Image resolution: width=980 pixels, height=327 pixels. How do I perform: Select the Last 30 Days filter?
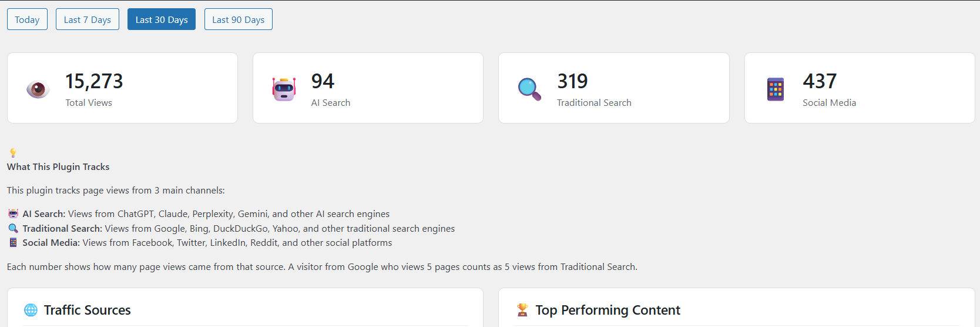click(162, 19)
